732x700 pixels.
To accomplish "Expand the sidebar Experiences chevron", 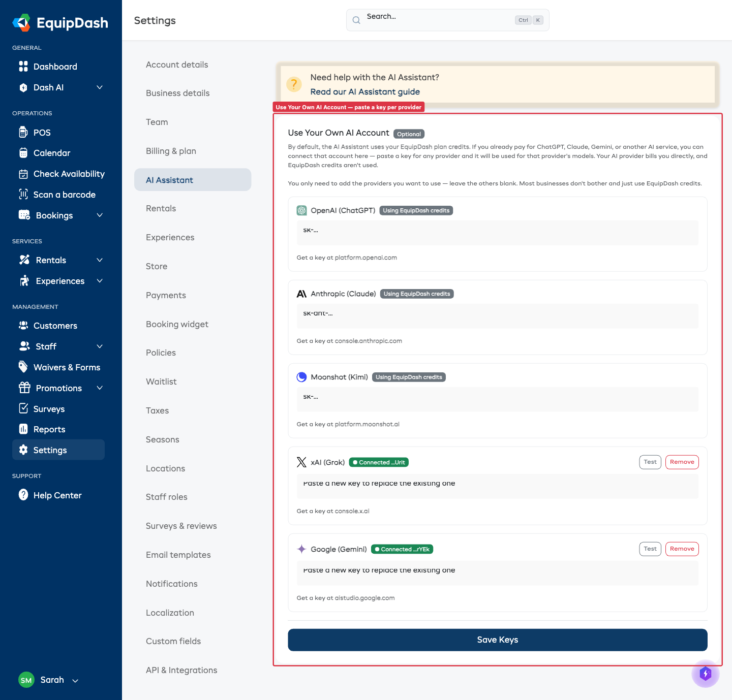I will pyautogui.click(x=100, y=280).
